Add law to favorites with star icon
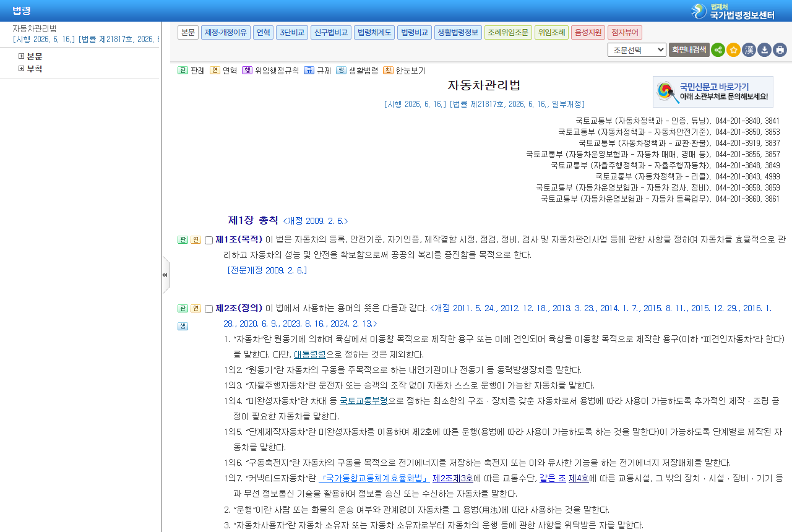The image size is (792, 532). pos(733,50)
